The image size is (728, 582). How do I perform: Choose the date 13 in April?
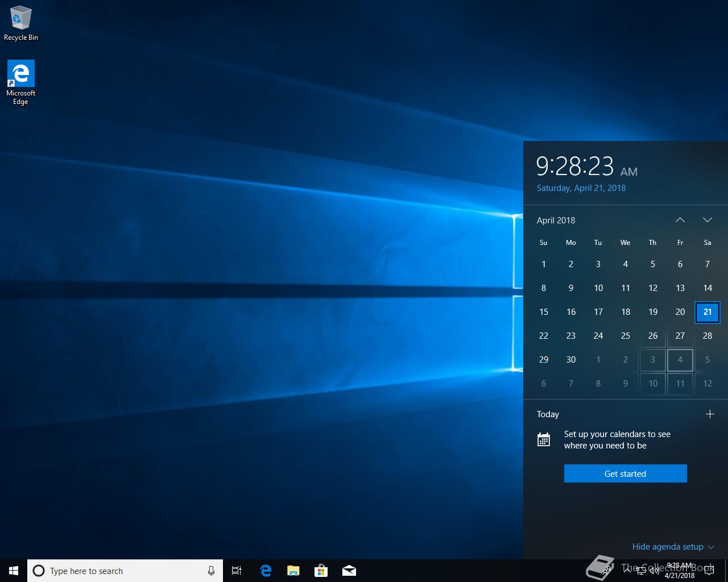680,288
